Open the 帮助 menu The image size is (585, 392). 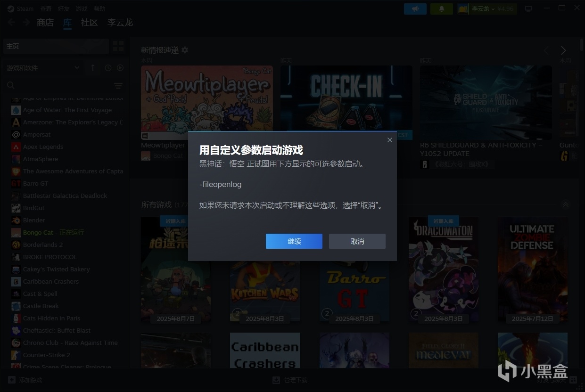(x=99, y=8)
